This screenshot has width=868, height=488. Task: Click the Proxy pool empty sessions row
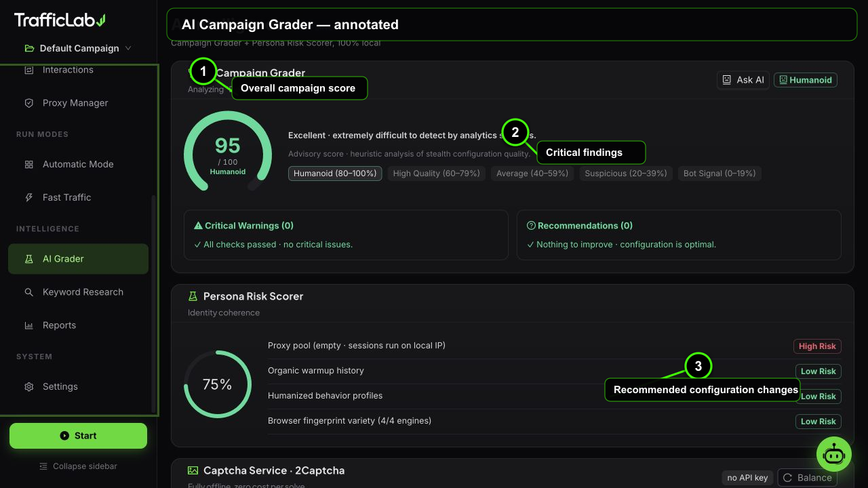pos(555,346)
